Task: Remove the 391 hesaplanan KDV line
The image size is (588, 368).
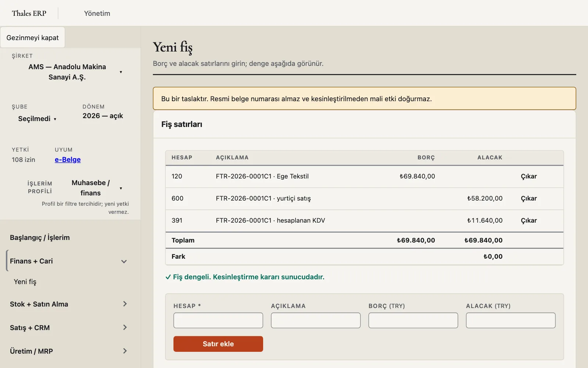Action: pos(529,220)
